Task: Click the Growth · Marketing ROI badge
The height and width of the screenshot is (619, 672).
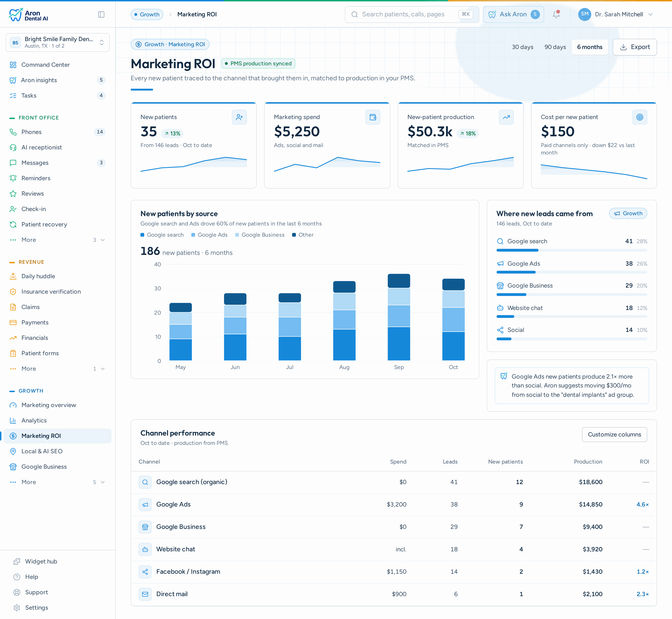Action: (170, 45)
